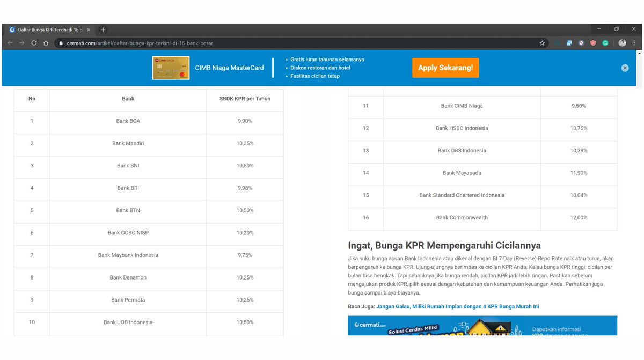The width and height of the screenshot is (644, 360).
Task: Bookmark this page with the star icon
Action: tap(542, 43)
